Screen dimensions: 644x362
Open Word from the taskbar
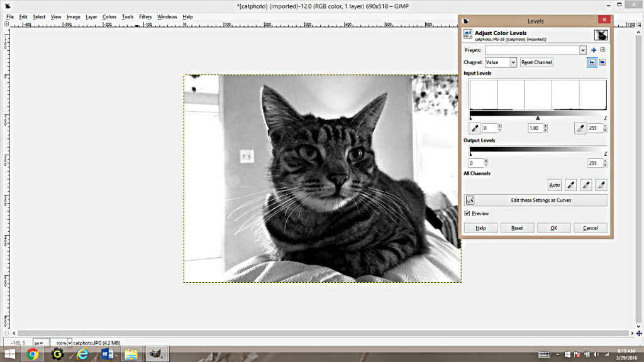[x=107, y=354]
